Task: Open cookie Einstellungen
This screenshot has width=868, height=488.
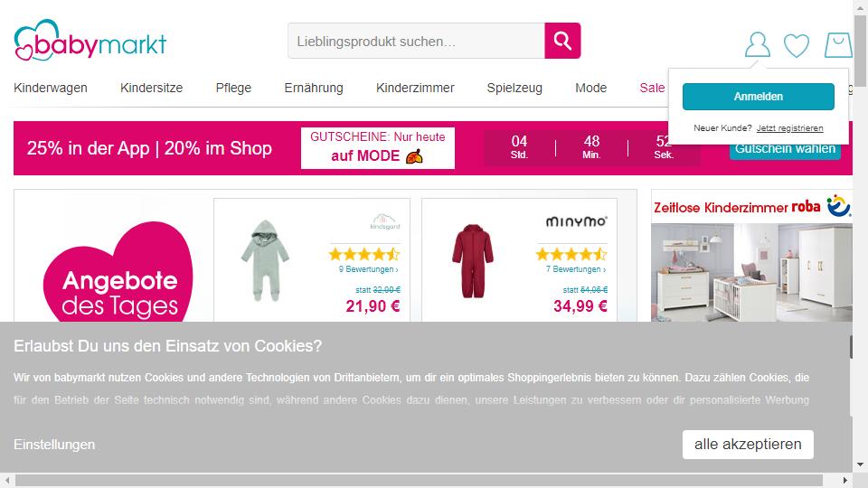Action: click(54, 445)
